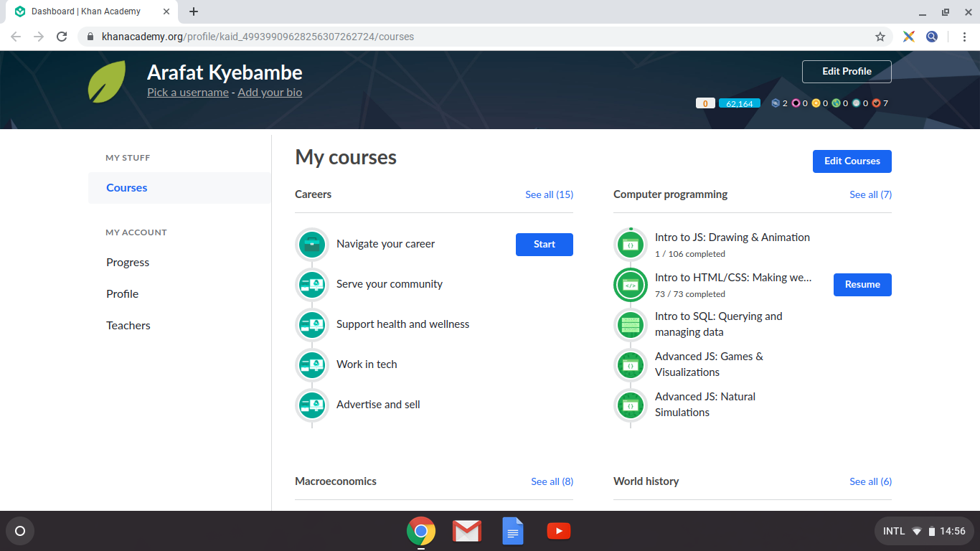Click the Navigate your career course icon
This screenshot has height=551, width=980.
pyautogui.click(x=312, y=245)
